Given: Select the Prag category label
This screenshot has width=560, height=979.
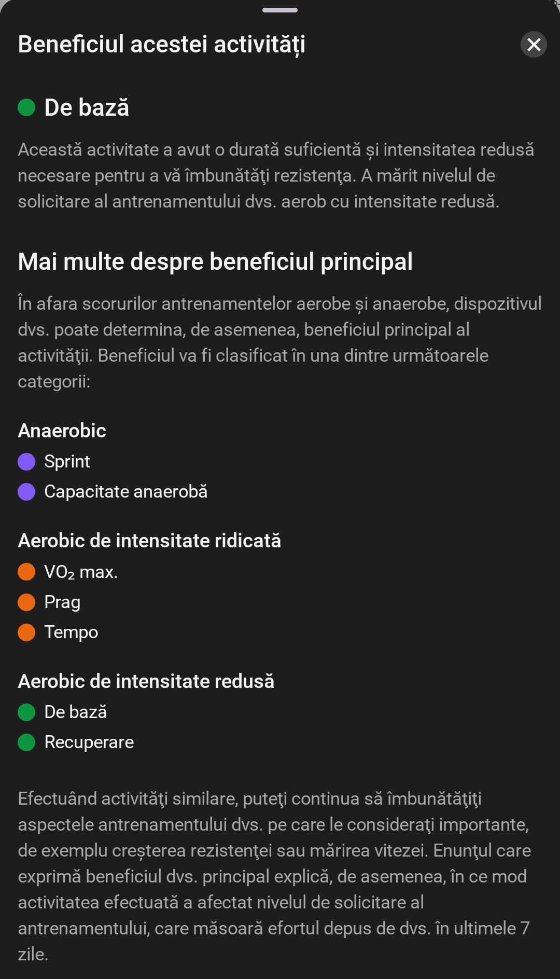Looking at the screenshot, I should 62,602.
